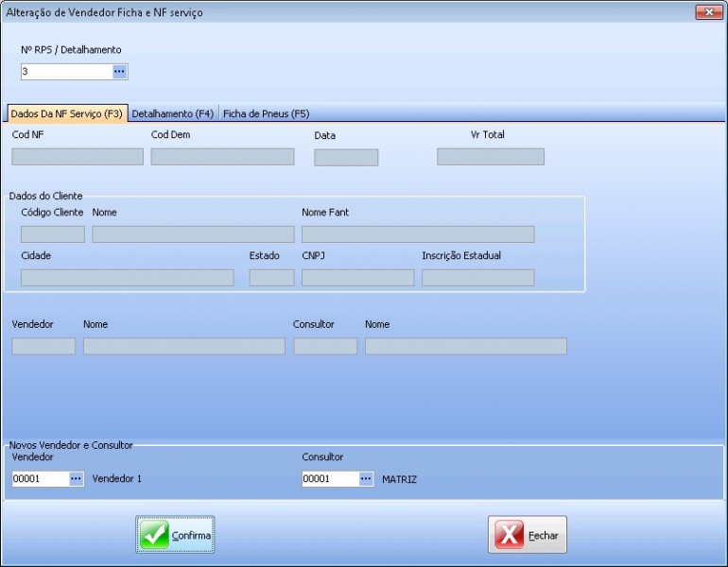Switch to the Dados Da NF Serviço (F3) tab
728x567 pixels.
[66, 113]
